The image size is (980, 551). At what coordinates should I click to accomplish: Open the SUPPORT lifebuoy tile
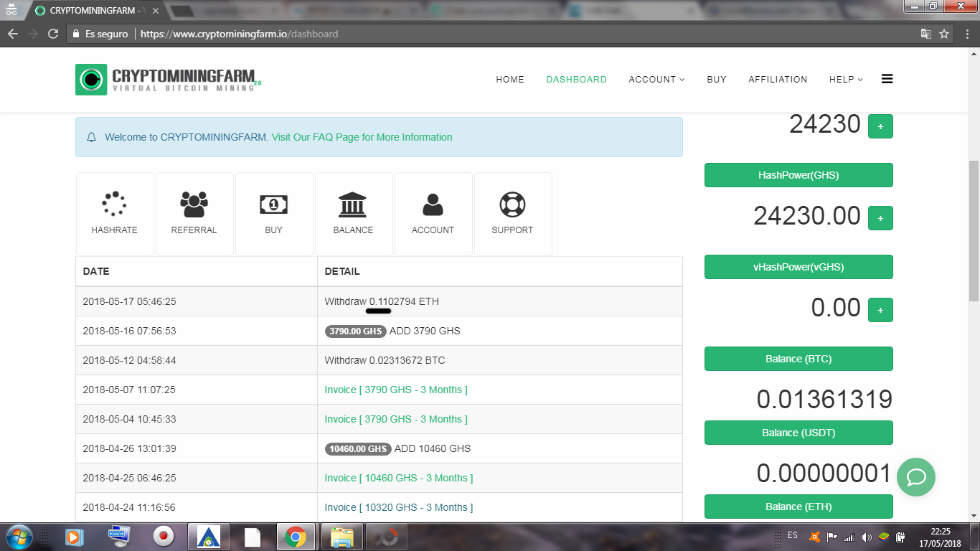pyautogui.click(x=513, y=214)
